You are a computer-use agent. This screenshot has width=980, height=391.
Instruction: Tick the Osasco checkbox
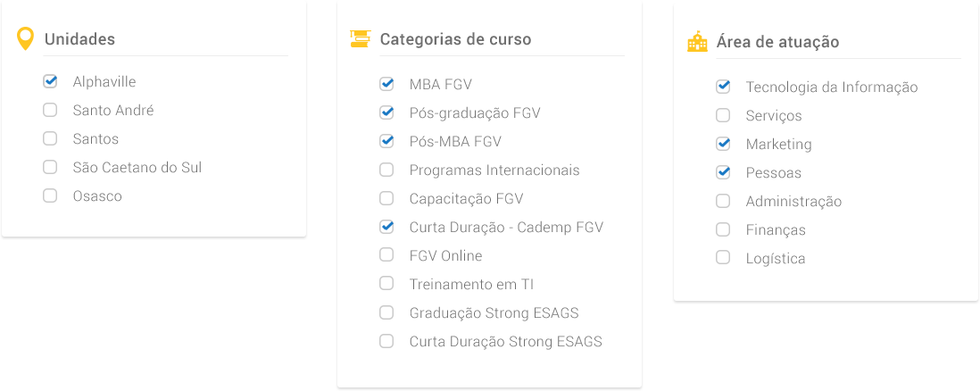coord(50,195)
